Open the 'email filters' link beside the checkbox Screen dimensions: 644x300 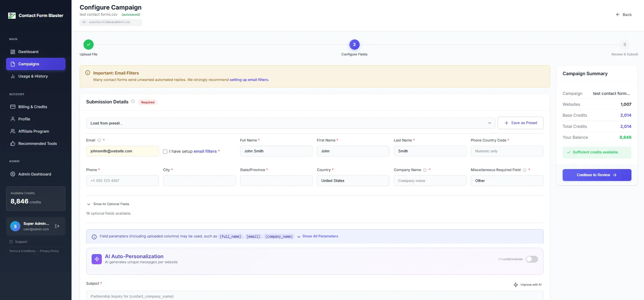[205, 151]
